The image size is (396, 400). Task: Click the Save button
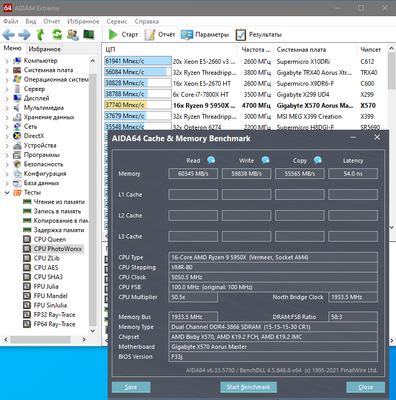tap(131, 387)
